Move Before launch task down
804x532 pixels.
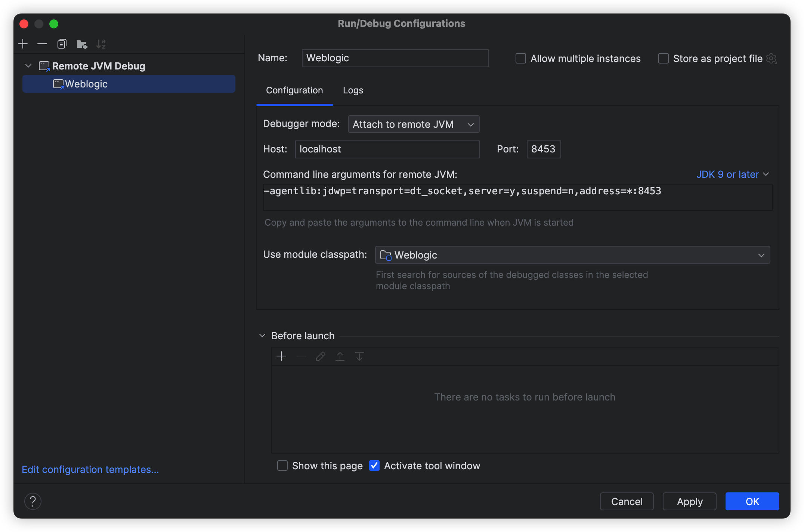[x=359, y=356]
